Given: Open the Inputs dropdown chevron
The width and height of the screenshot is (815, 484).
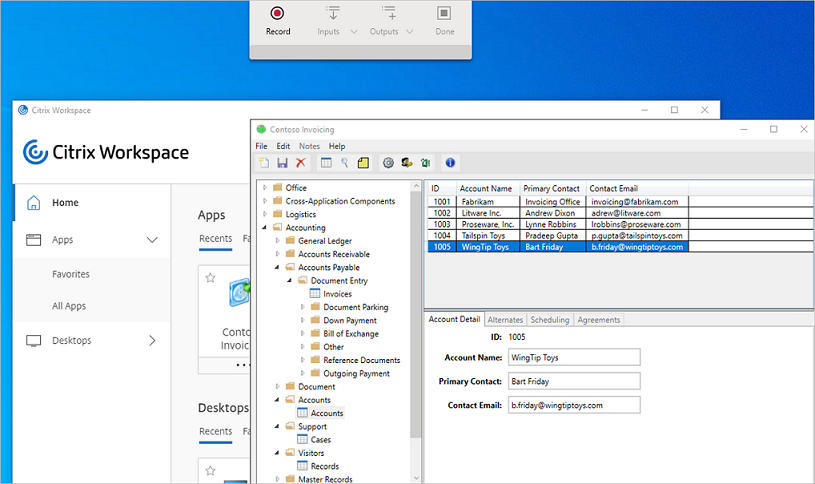Looking at the screenshot, I should click(x=354, y=32).
